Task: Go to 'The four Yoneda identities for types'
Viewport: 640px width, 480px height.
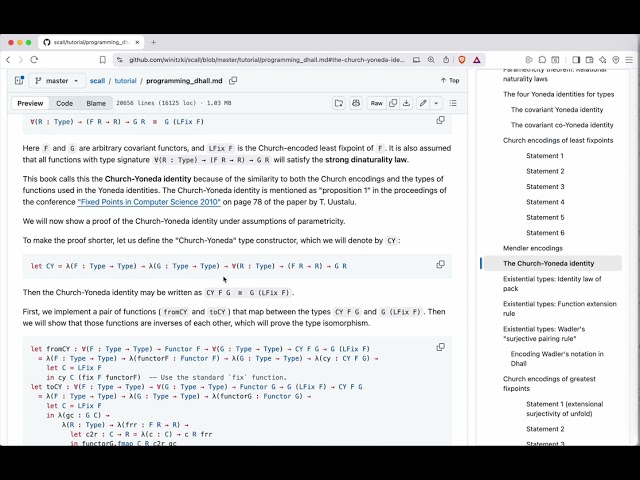Action: pyautogui.click(x=558, y=94)
